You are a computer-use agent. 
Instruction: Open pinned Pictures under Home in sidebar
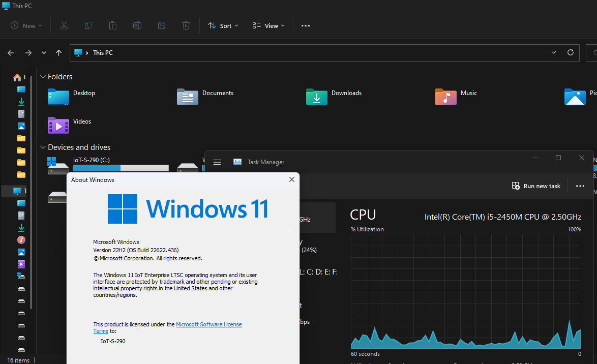[21, 126]
